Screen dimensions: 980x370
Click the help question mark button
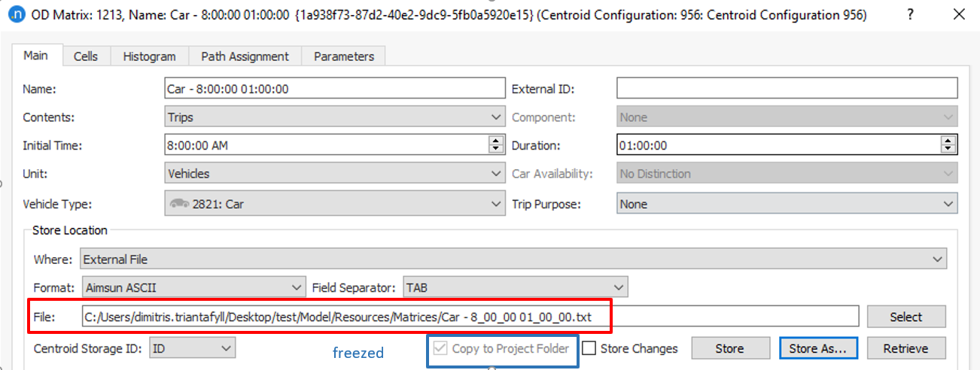(x=911, y=15)
